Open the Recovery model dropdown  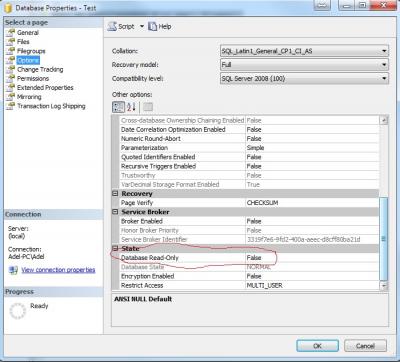304,65
